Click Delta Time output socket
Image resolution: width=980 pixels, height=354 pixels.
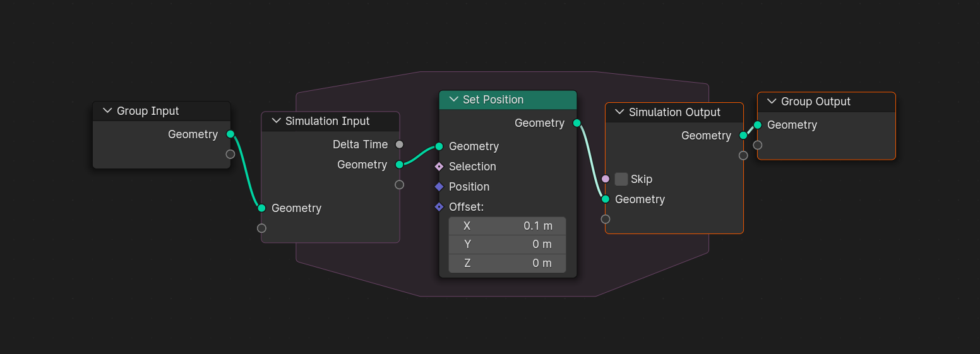tap(399, 145)
